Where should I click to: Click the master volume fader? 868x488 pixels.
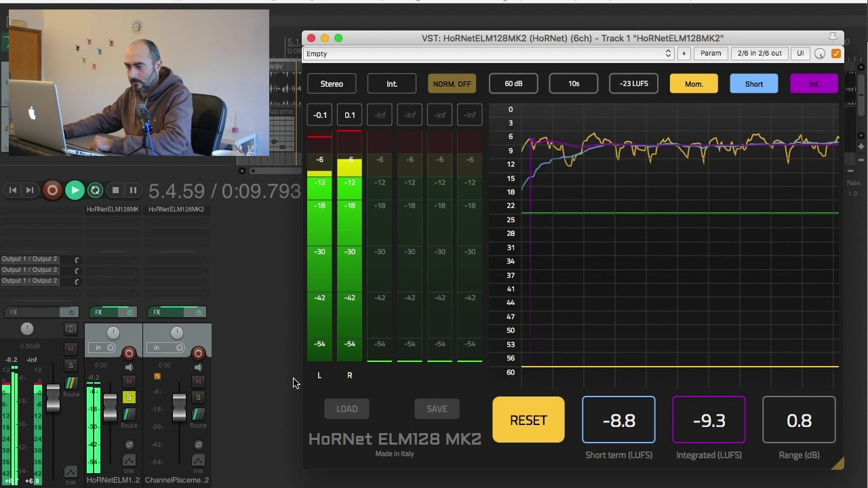click(x=53, y=397)
